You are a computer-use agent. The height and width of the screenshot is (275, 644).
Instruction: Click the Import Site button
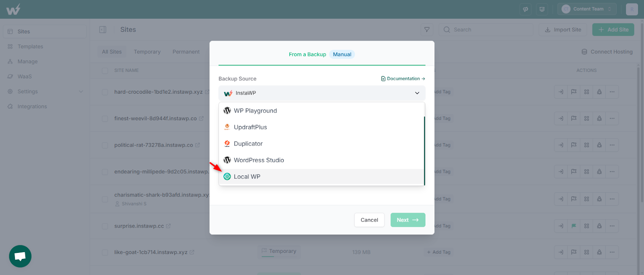pyautogui.click(x=563, y=30)
